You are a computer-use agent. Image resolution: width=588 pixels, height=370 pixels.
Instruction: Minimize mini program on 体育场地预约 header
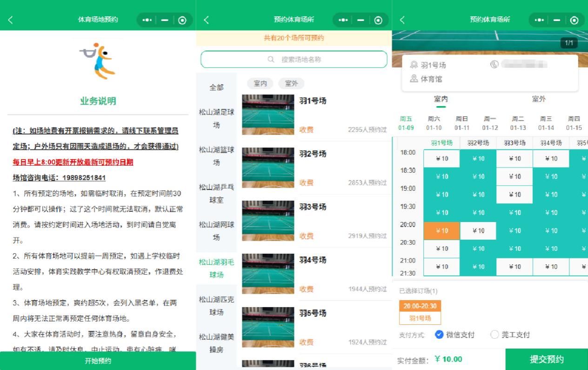coord(165,20)
